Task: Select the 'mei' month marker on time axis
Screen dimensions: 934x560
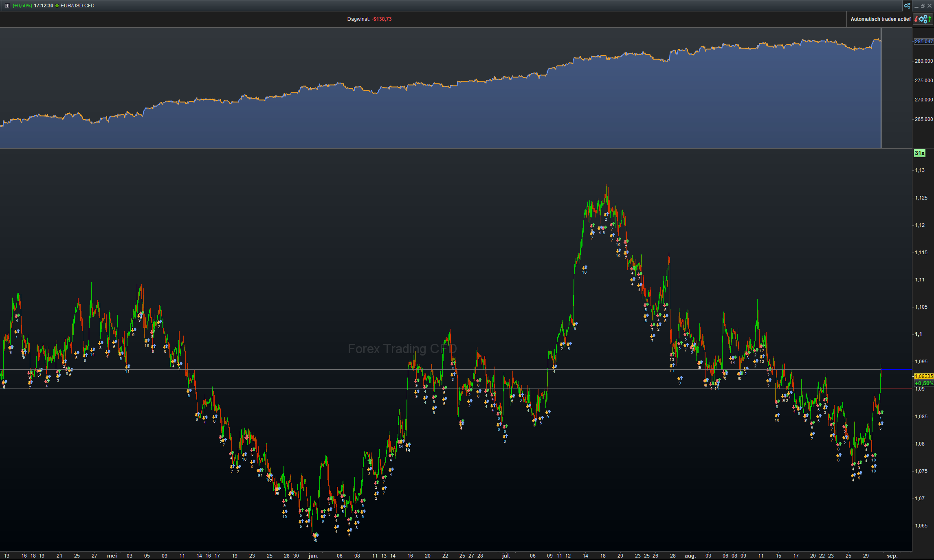Action: [x=112, y=556]
